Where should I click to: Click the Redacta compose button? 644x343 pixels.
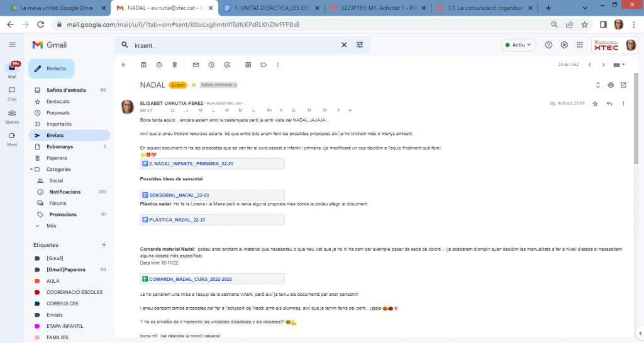pos(51,68)
